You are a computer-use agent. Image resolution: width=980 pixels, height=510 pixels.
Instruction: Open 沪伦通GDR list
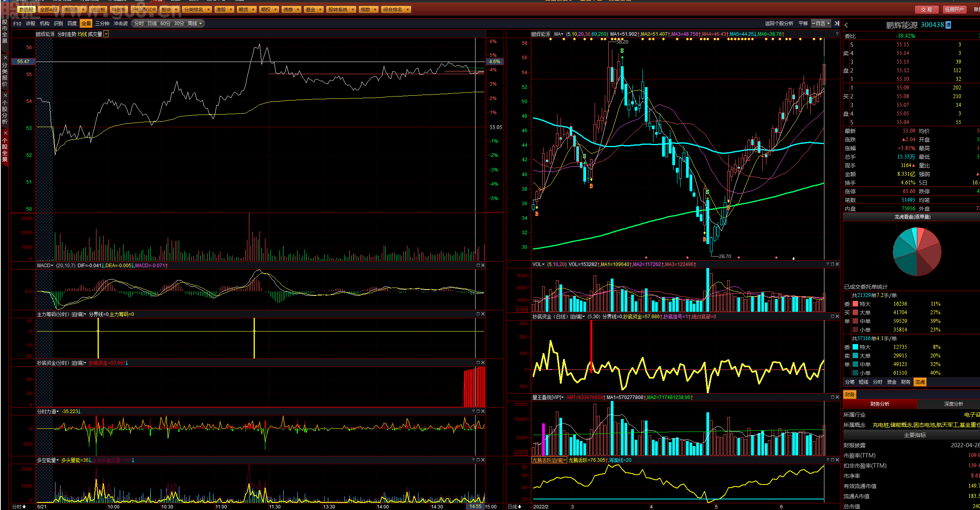[x=144, y=9]
